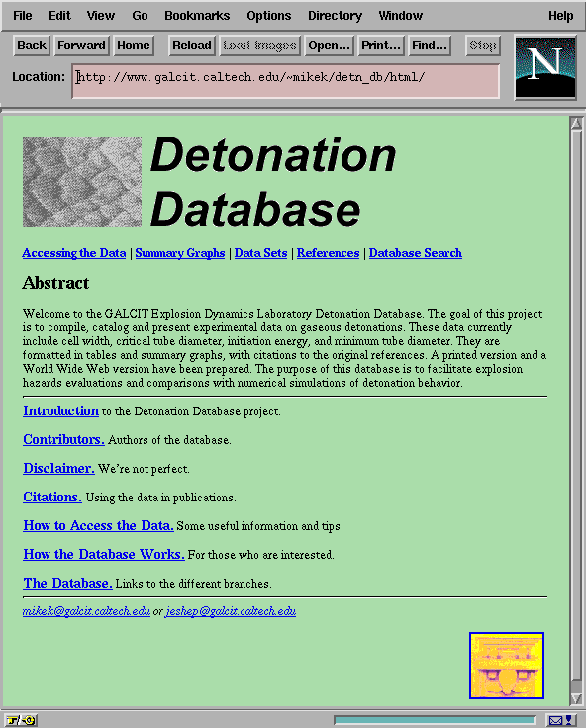Click the Back button

pos(32,45)
